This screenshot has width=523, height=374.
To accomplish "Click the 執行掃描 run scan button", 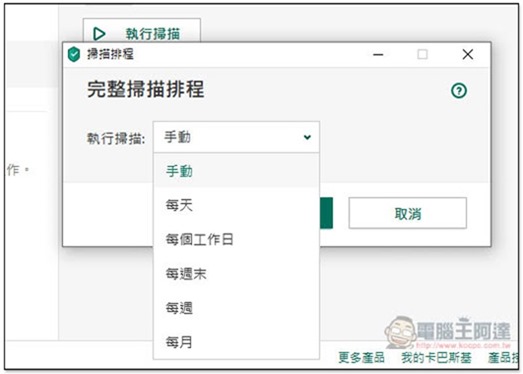I will pos(142,31).
